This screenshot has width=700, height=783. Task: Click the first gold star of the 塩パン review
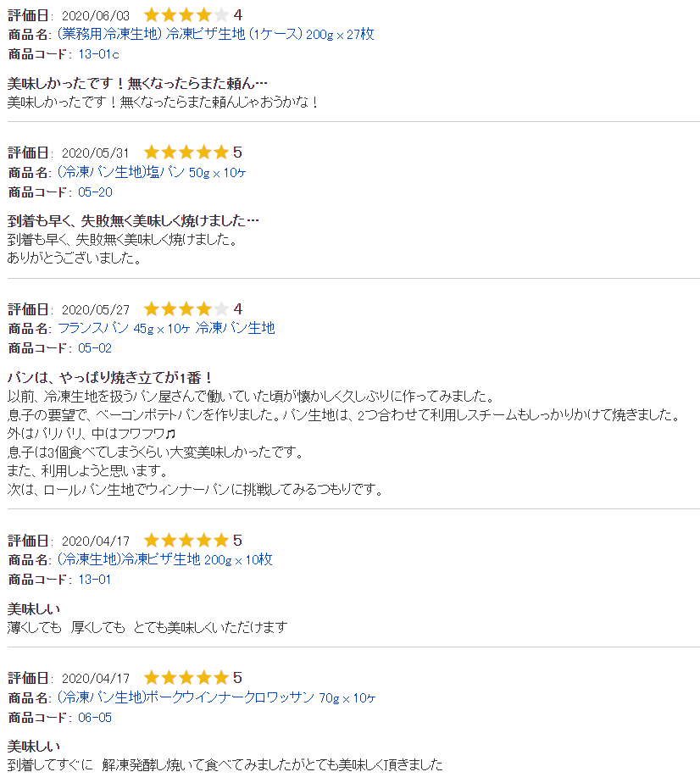click(x=152, y=153)
